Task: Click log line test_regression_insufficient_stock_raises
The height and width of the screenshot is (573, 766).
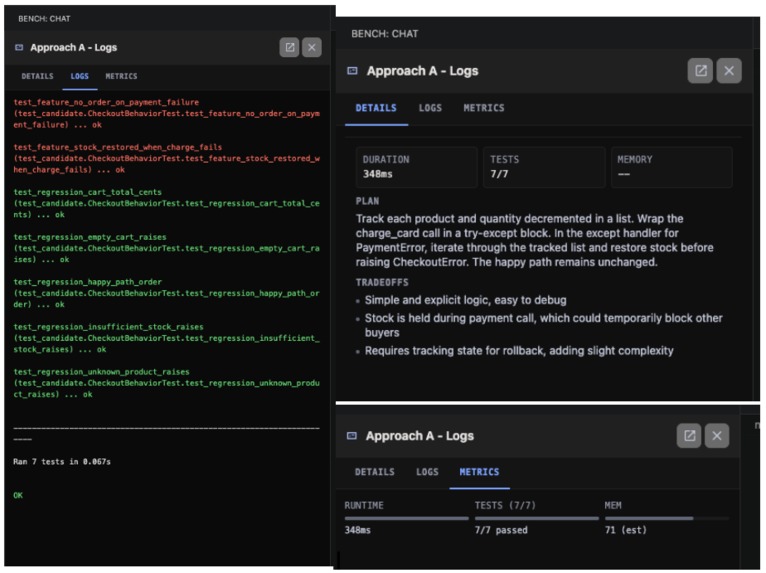Action: point(166,338)
